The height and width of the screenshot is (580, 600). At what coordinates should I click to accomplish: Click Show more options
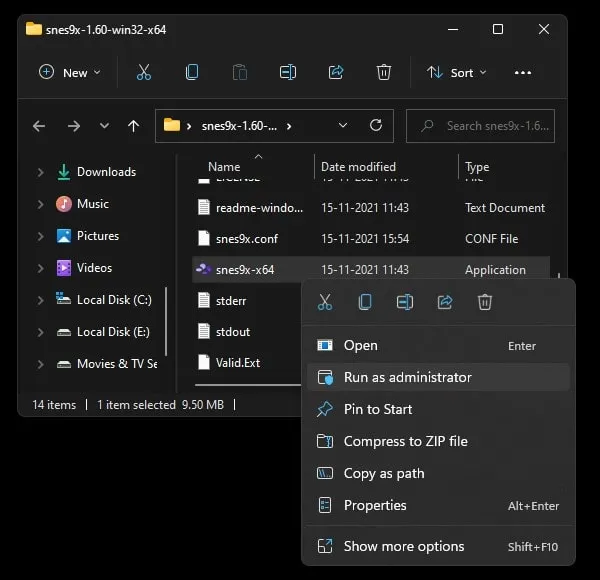pyautogui.click(x=439, y=546)
